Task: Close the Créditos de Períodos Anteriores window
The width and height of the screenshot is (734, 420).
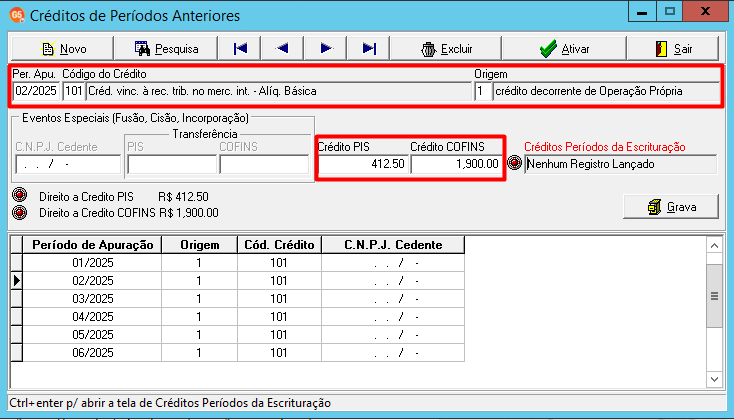Action: [705, 12]
